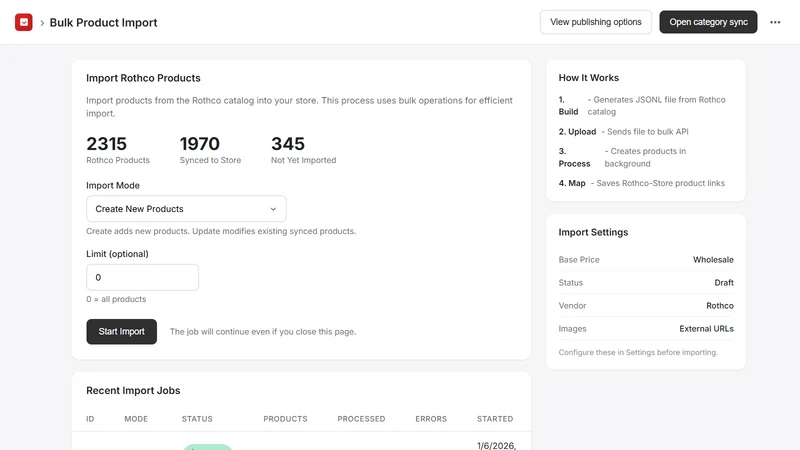Image resolution: width=800 pixels, height=450 pixels.
Task: Click the Import Settings heading
Action: 593,233
